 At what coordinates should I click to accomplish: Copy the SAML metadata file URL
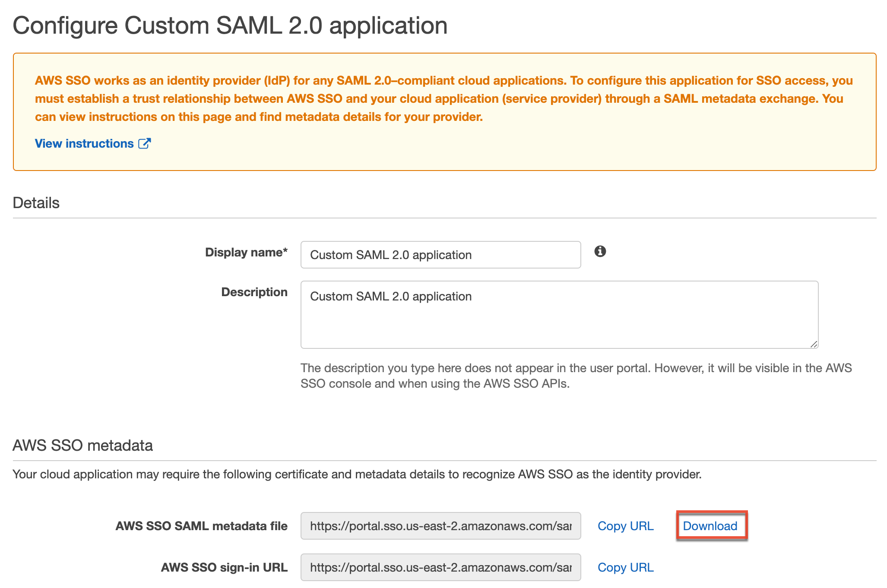[625, 526]
